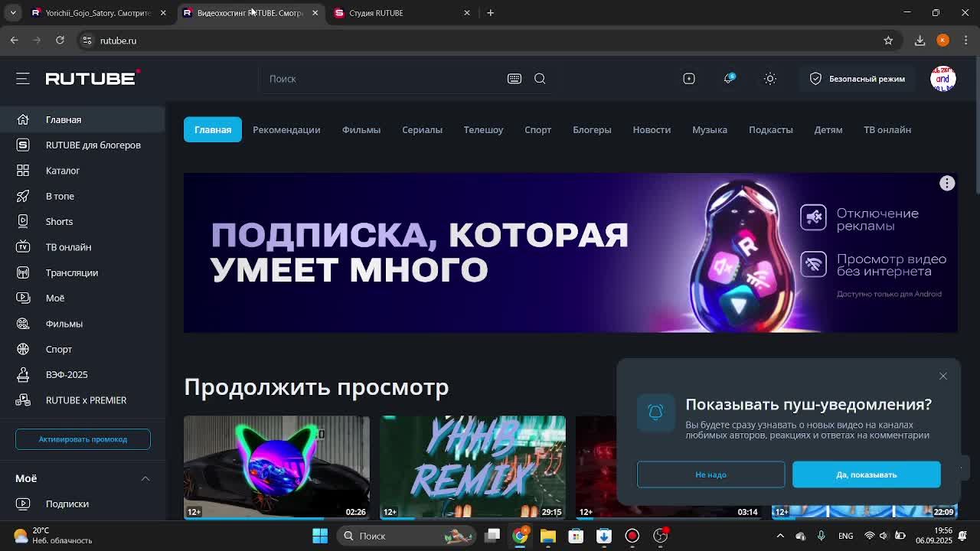Open the user profile avatar
The height and width of the screenshot is (551, 980).
click(x=943, y=79)
